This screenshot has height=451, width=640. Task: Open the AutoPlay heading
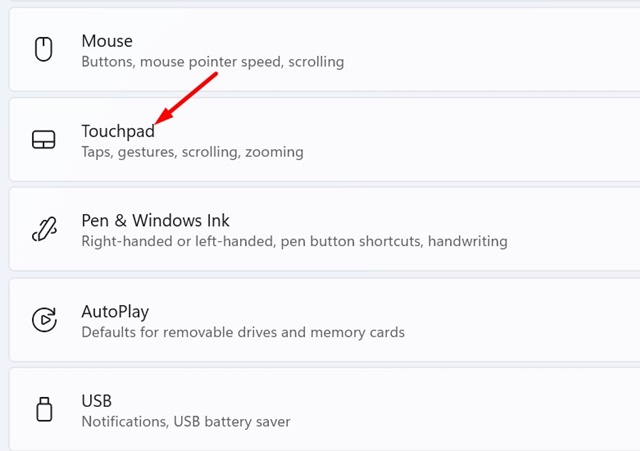(115, 311)
